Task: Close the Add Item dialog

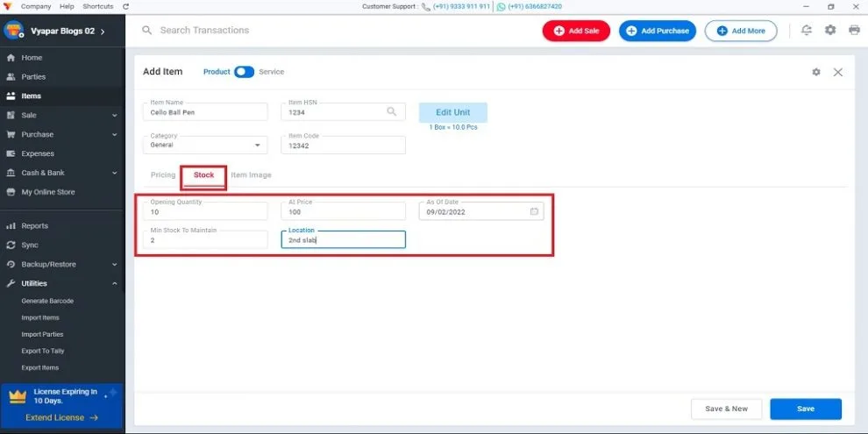Action: (x=838, y=72)
